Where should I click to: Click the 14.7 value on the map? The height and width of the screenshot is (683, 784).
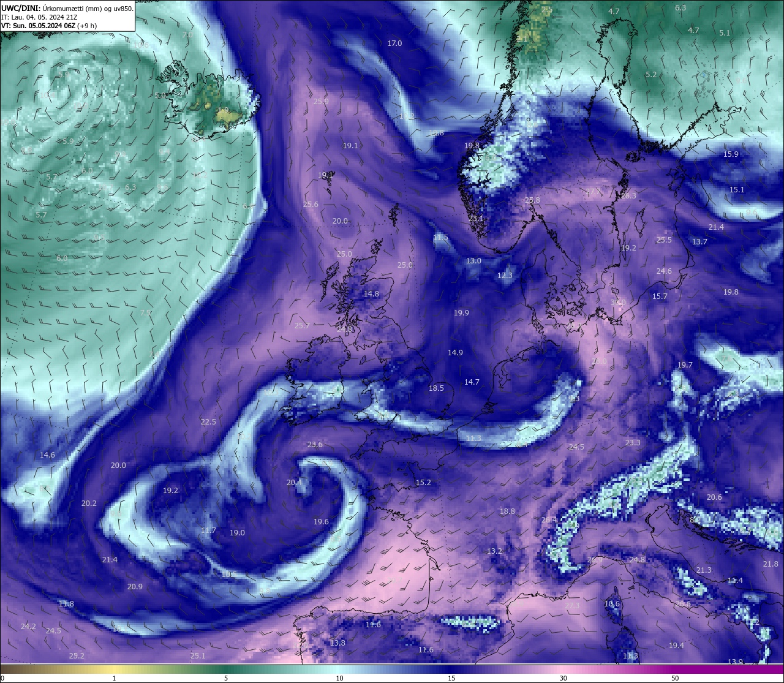pyautogui.click(x=472, y=382)
